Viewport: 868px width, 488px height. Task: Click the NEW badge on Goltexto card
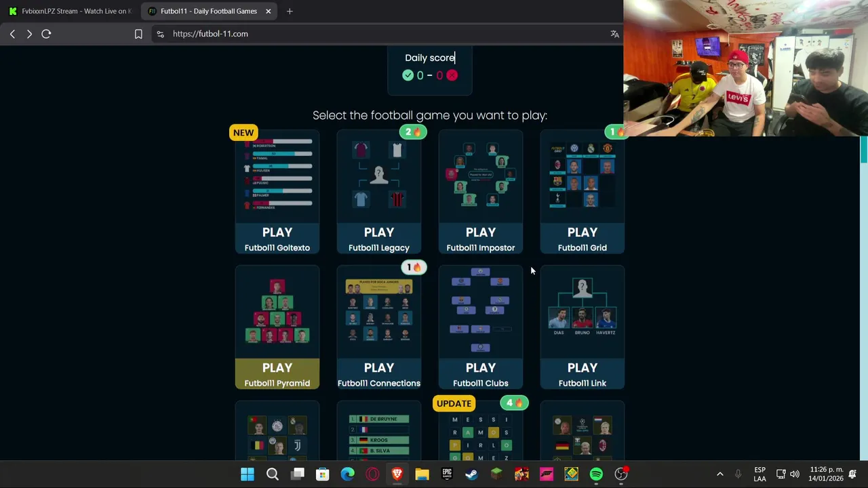(x=243, y=133)
